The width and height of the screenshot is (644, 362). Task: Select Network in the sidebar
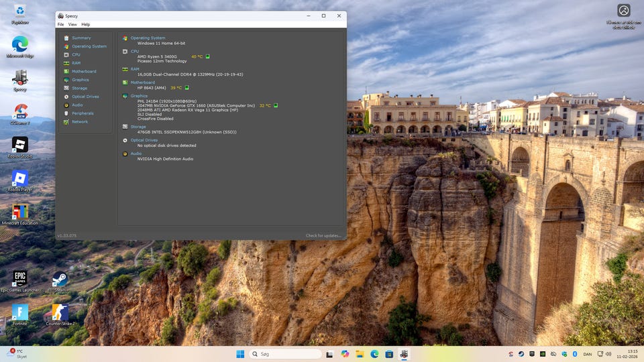point(80,121)
